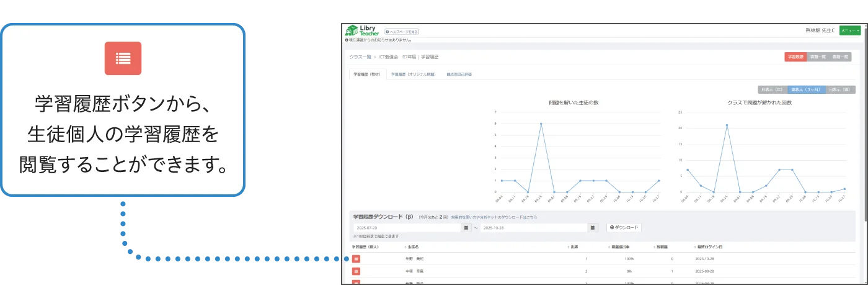Switch to the 学習履歴（教材） tab
868x285 pixels.
[367, 74]
